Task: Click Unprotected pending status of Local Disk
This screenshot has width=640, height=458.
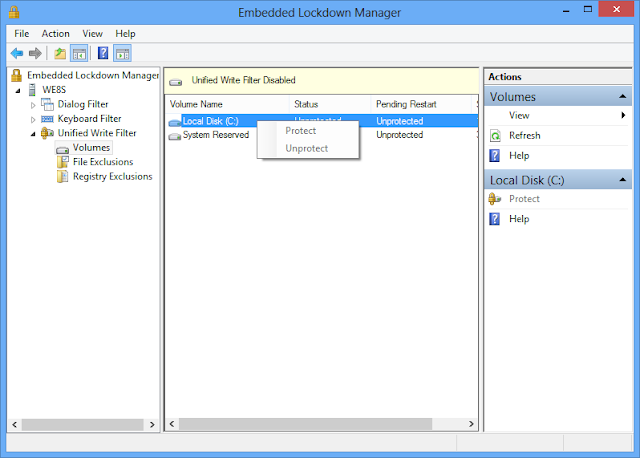Action: (x=400, y=121)
